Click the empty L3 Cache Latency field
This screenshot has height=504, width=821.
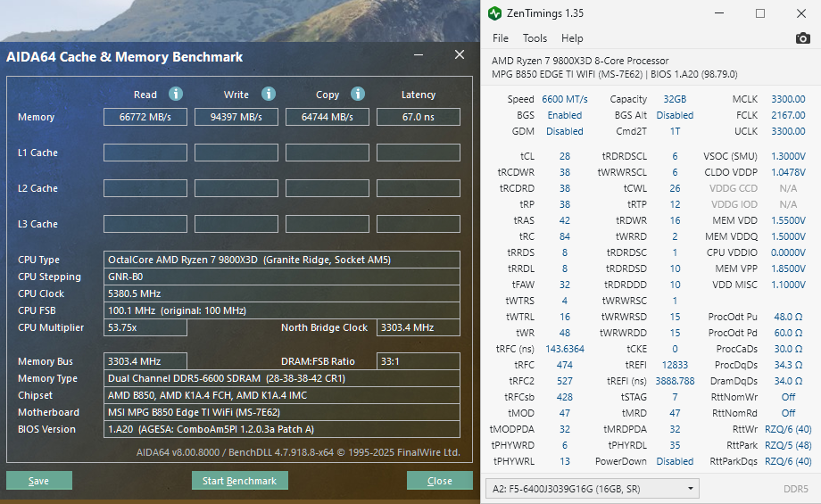tap(419, 224)
